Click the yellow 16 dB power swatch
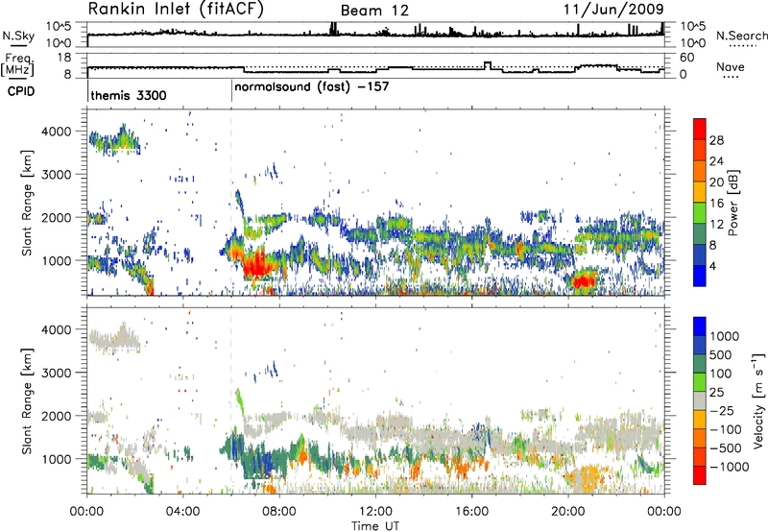The width and height of the screenshot is (768, 532). point(700,192)
